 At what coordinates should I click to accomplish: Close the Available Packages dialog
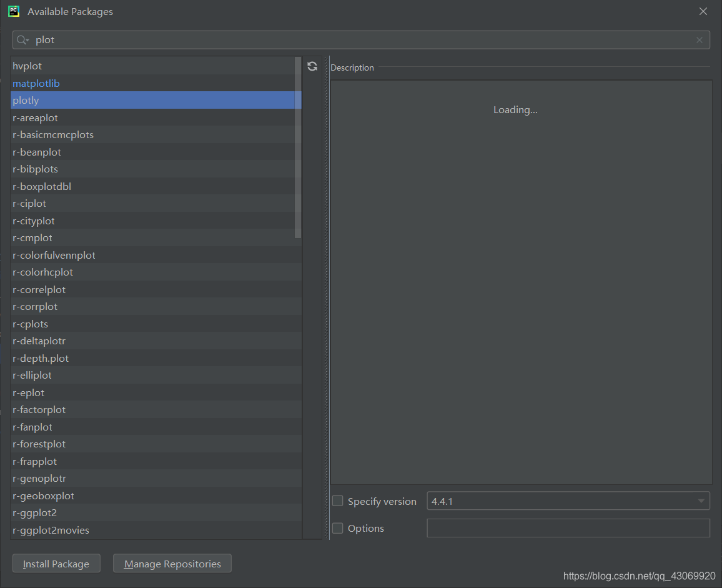(703, 11)
